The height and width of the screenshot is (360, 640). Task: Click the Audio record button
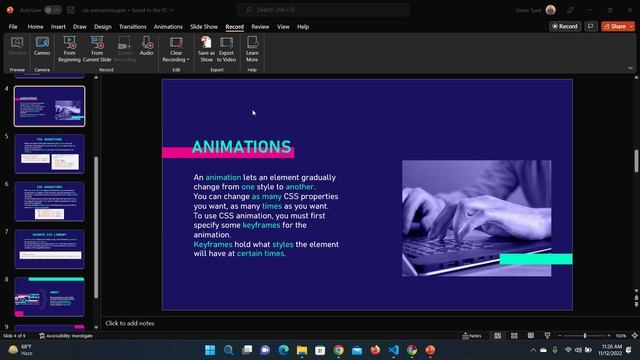(x=146, y=46)
